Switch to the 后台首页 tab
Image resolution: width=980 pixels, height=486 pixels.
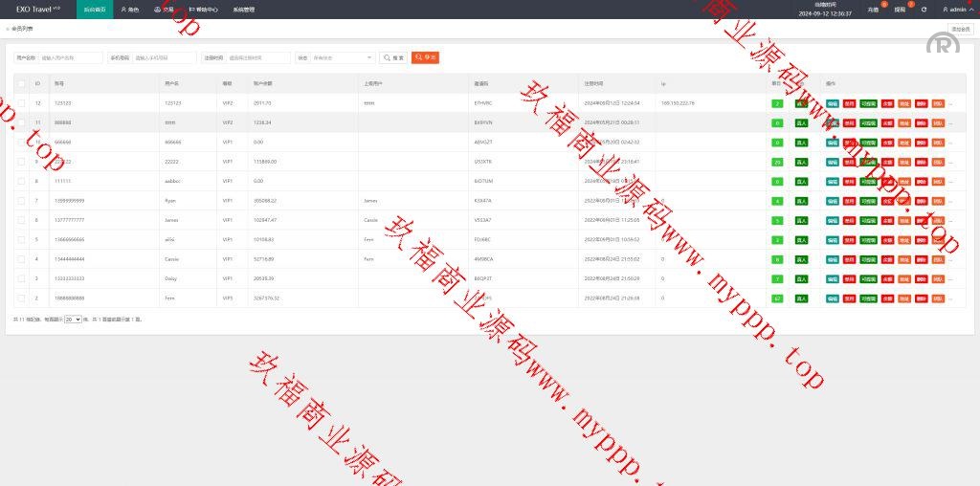click(95, 10)
